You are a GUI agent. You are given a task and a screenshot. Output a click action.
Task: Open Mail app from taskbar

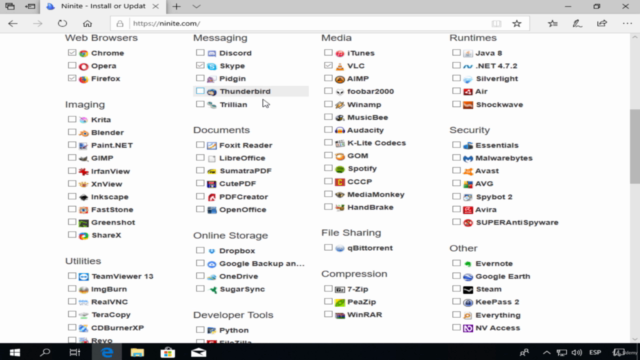pos(198,353)
